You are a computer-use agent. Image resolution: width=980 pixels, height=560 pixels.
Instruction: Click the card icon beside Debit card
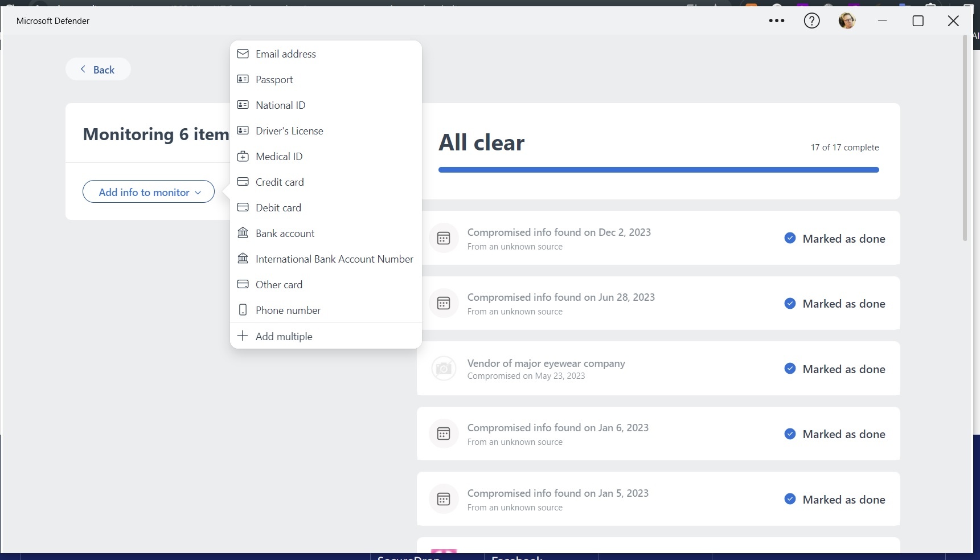pyautogui.click(x=243, y=207)
